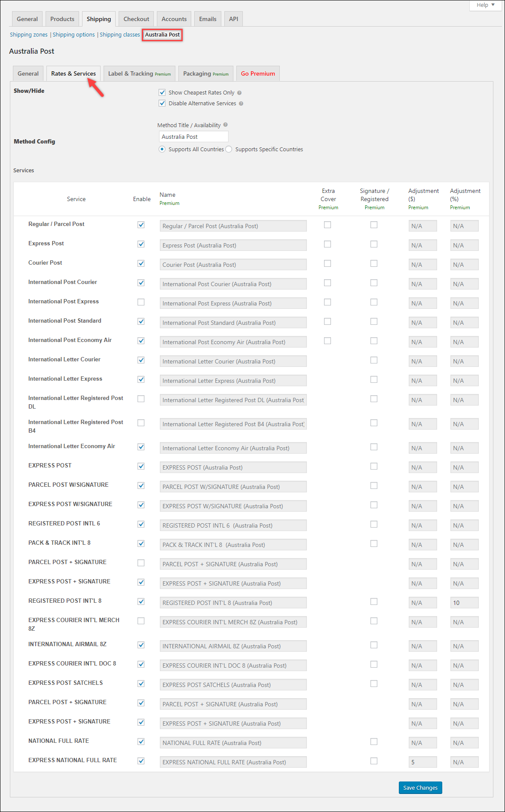
Task: Enable EXPRESS COURIER INT'L MERCH 8Z service
Action: pyautogui.click(x=141, y=621)
